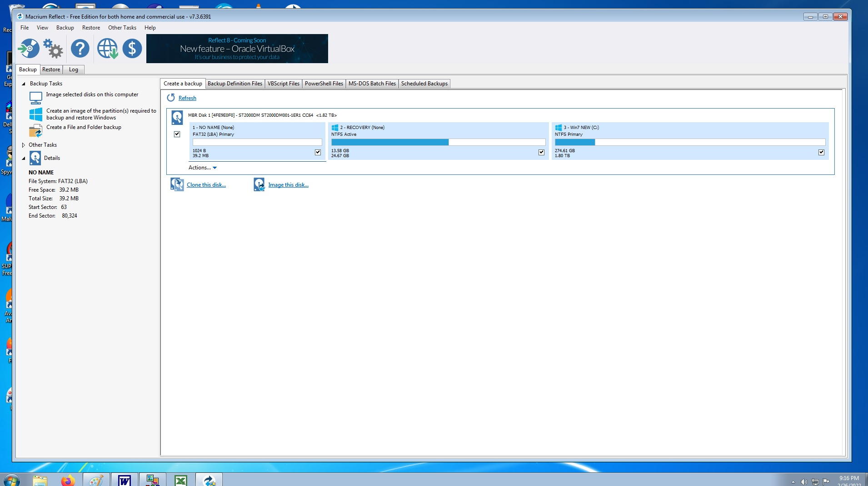Screen dimensions: 868x486
Task: Click the Clone this disk link
Action: pyautogui.click(x=206, y=185)
